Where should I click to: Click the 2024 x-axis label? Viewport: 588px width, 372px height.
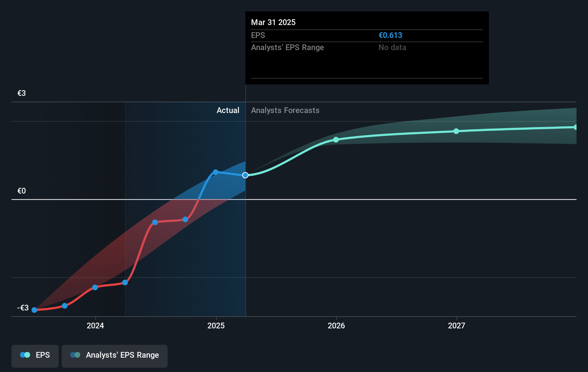95,325
